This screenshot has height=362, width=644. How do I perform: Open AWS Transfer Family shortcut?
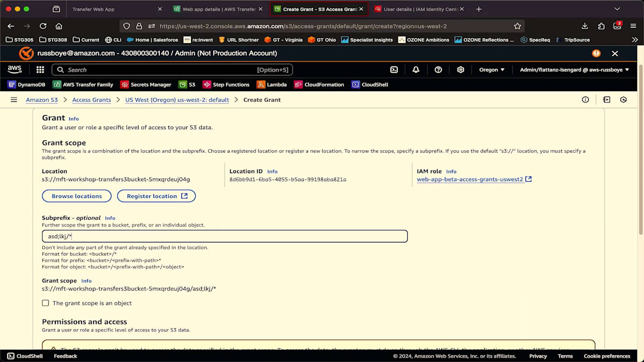point(83,85)
